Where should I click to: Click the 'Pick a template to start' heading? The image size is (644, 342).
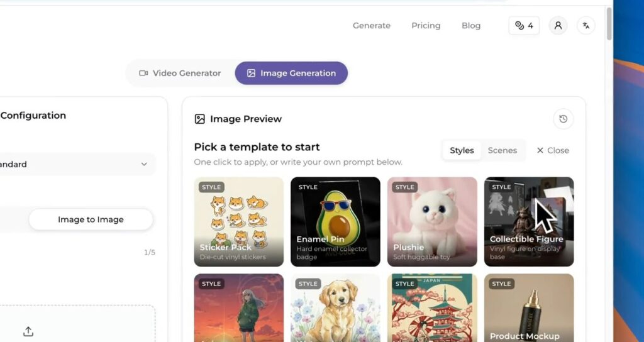click(x=257, y=147)
